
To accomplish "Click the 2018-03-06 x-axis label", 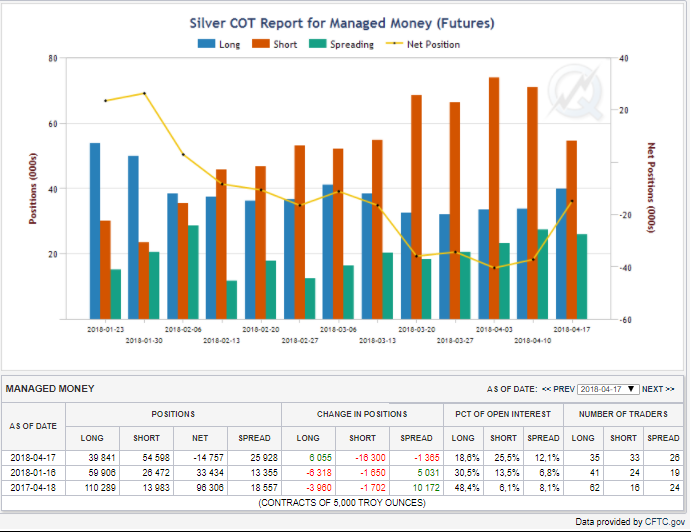I will point(338,329).
